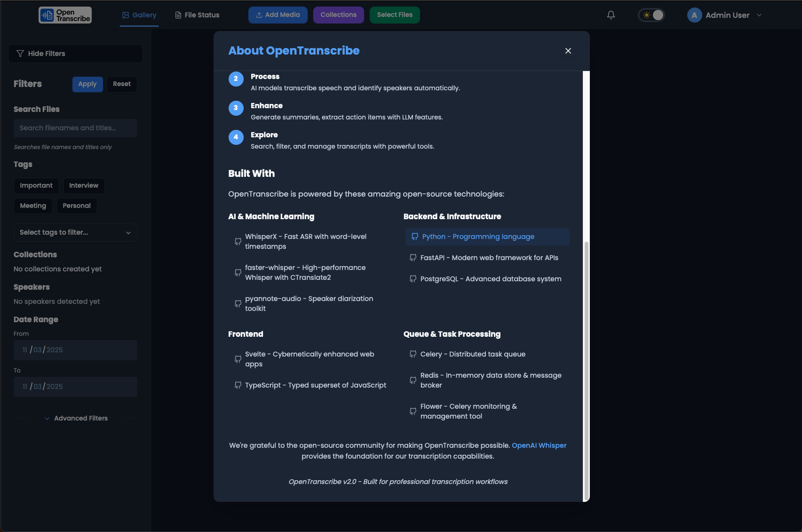
Task: Switch to the Gallery tab
Action: tap(139, 15)
